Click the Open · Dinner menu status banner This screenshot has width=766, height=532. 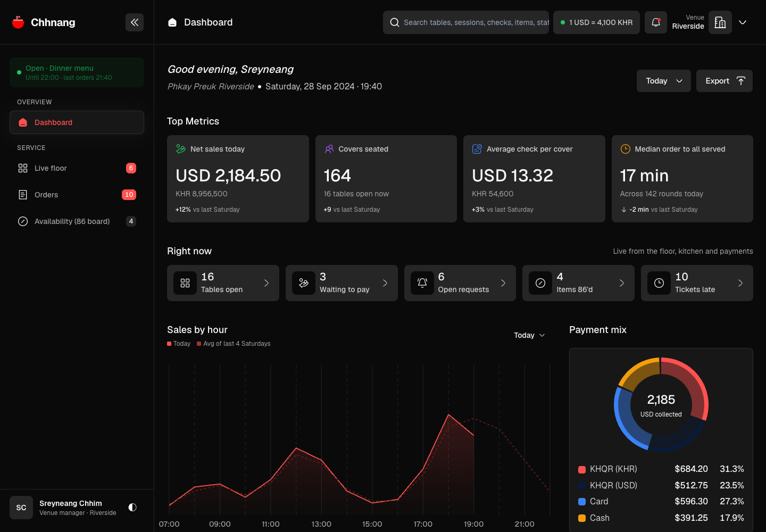77,72
